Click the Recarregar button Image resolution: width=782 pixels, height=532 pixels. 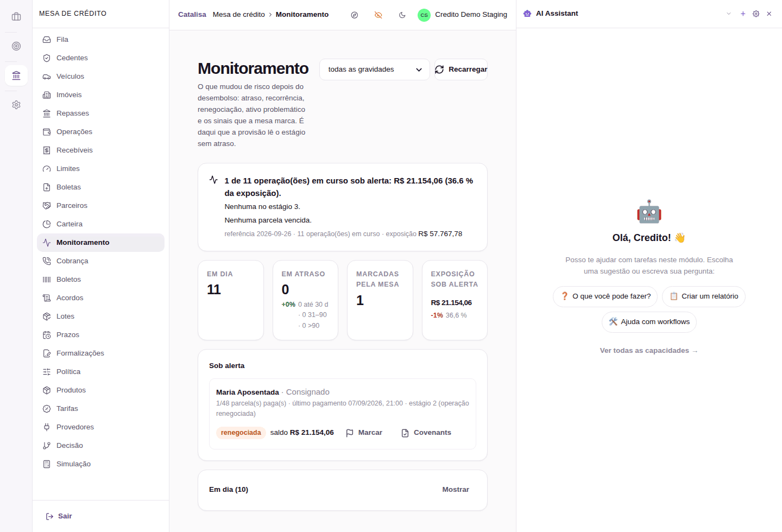click(x=461, y=69)
